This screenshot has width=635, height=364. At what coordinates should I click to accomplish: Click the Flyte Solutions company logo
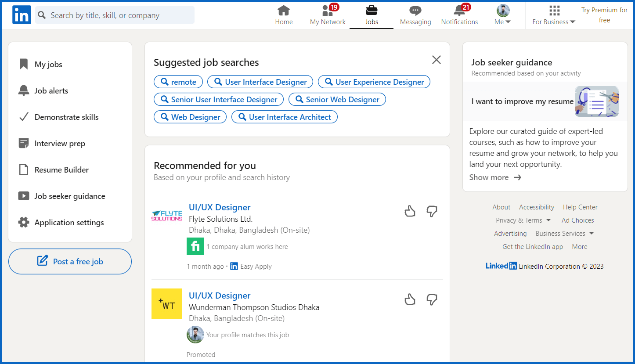pos(167,216)
